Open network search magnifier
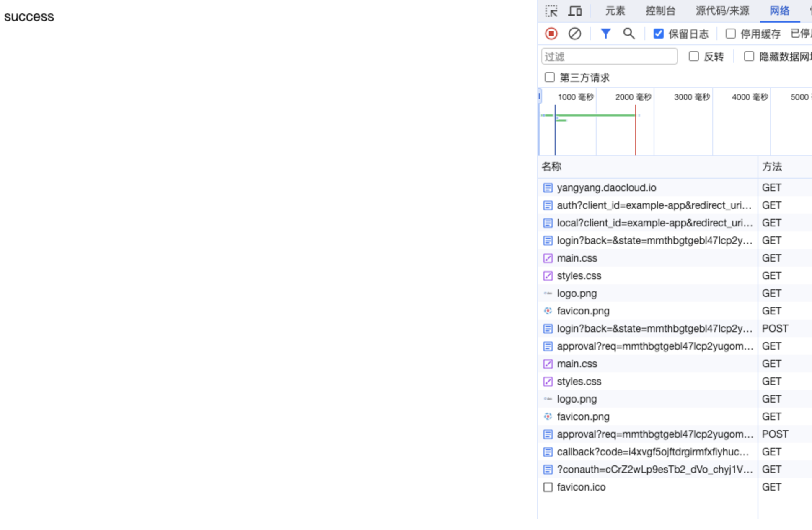812x530 pixels. [628, 34]
